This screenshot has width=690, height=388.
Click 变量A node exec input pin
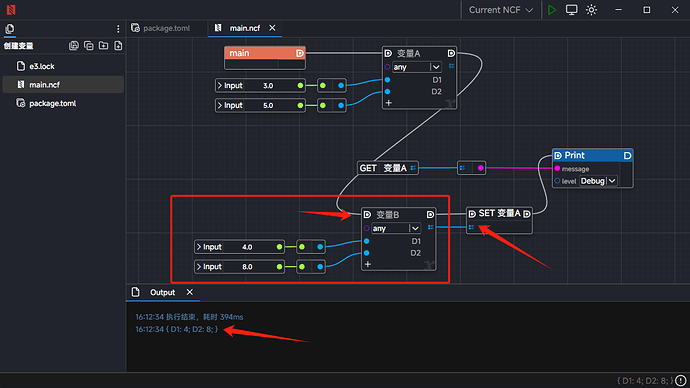[388, 53]
